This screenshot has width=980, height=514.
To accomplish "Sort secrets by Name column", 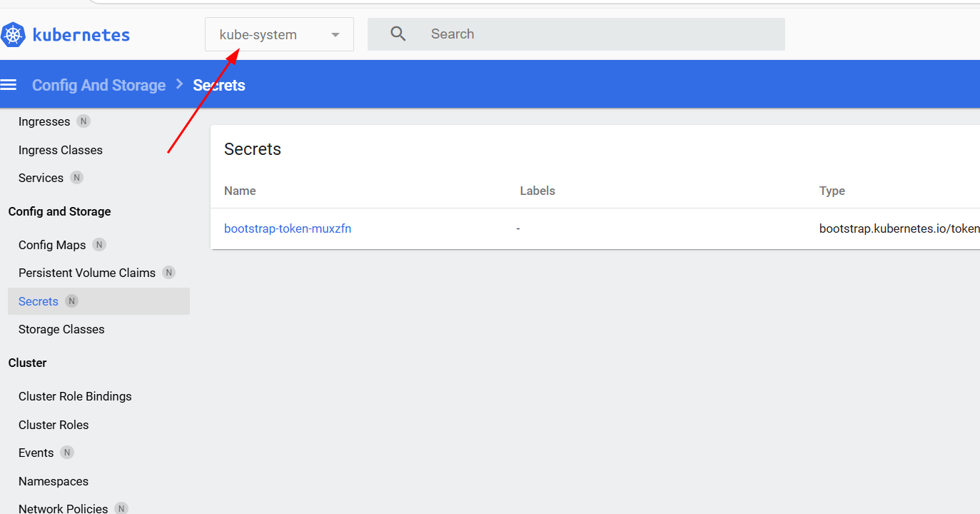I will tap(240, 191).
